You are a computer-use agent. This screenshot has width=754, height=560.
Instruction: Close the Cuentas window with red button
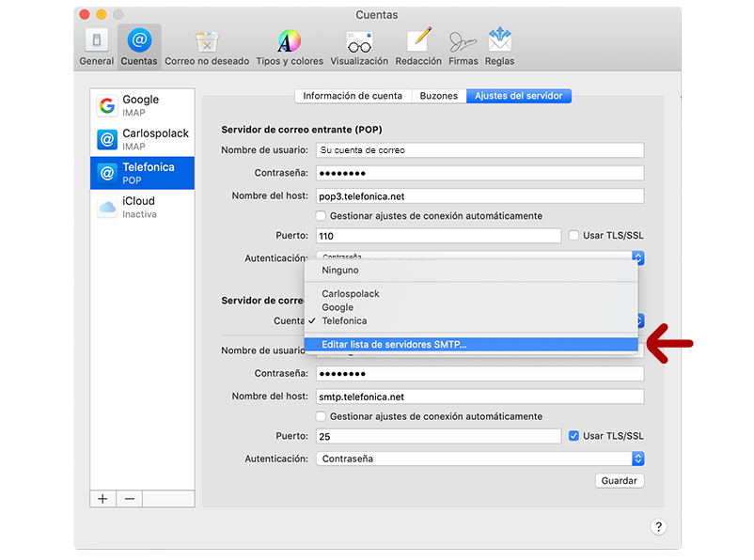point(85,14)
